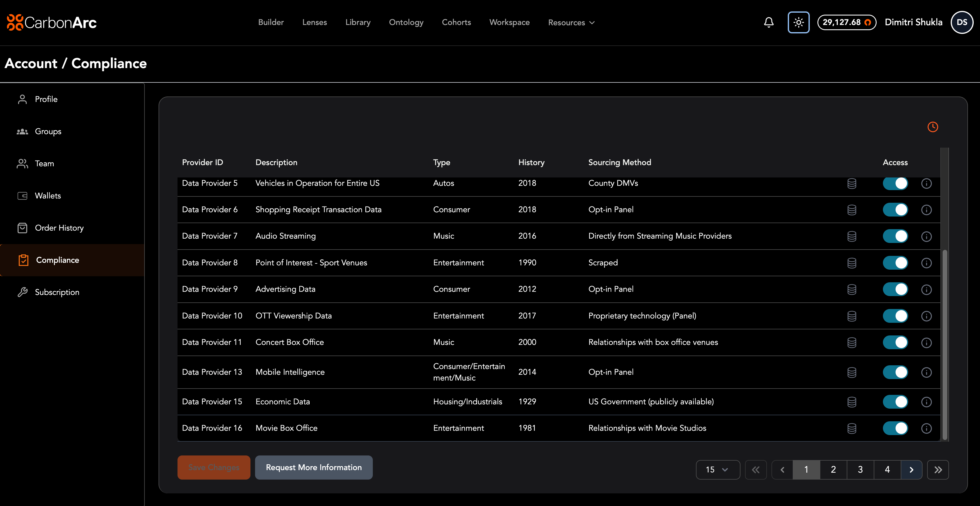Disable access for Data Provider 6
This screenshot has height=506, width=980.
pyautogui.click(x=895, y=210)
